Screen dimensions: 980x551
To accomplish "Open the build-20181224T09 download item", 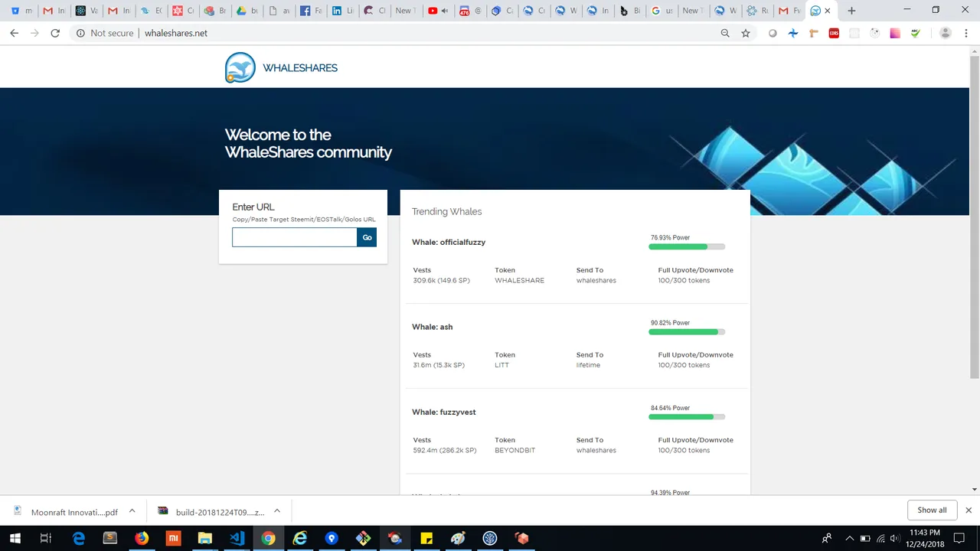I will [x=212, y=512].
